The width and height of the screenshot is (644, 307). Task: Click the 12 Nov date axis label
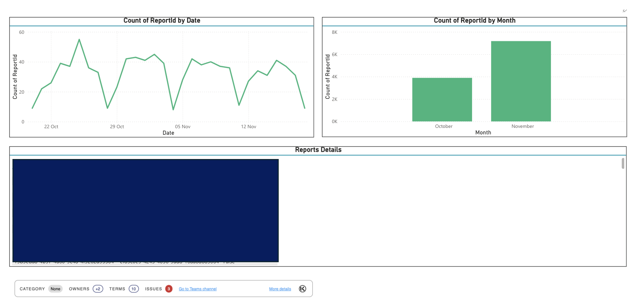click(248, 127)
